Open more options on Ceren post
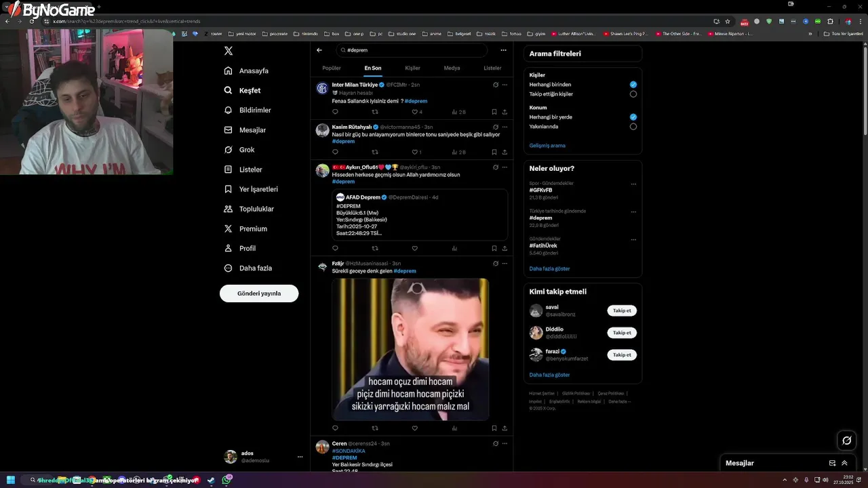This screenshot has height=488, width=868. [x=505, y=443]
